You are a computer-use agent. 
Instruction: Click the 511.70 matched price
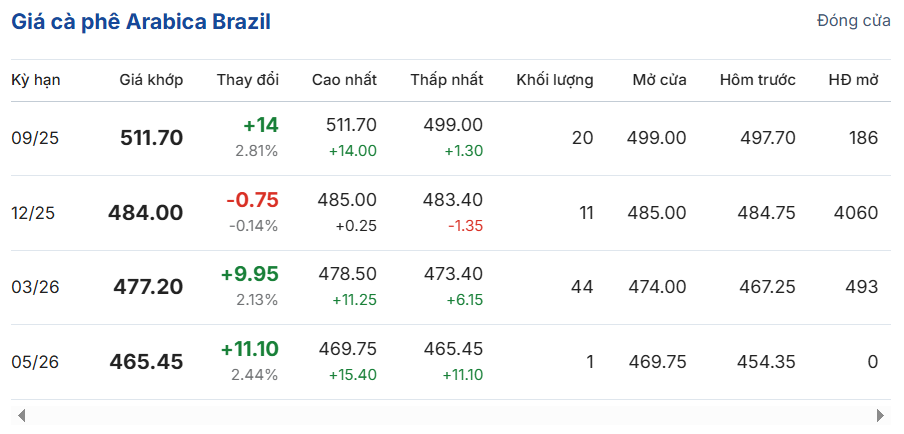point(152,138)
